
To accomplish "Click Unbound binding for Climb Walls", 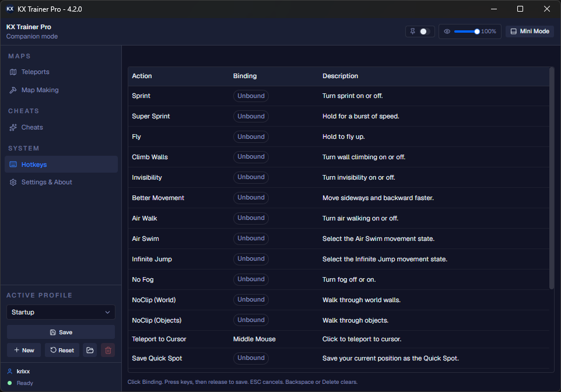I will click(x=251, y=157).
